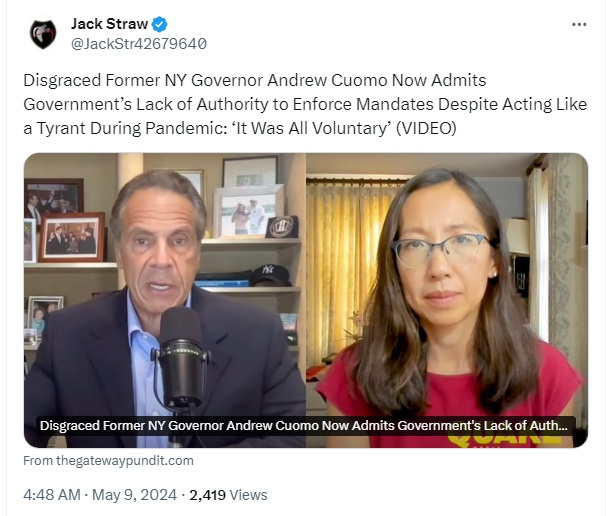Open the three-dot more options menu
606x516 pixels.
(x=579, y=24)
